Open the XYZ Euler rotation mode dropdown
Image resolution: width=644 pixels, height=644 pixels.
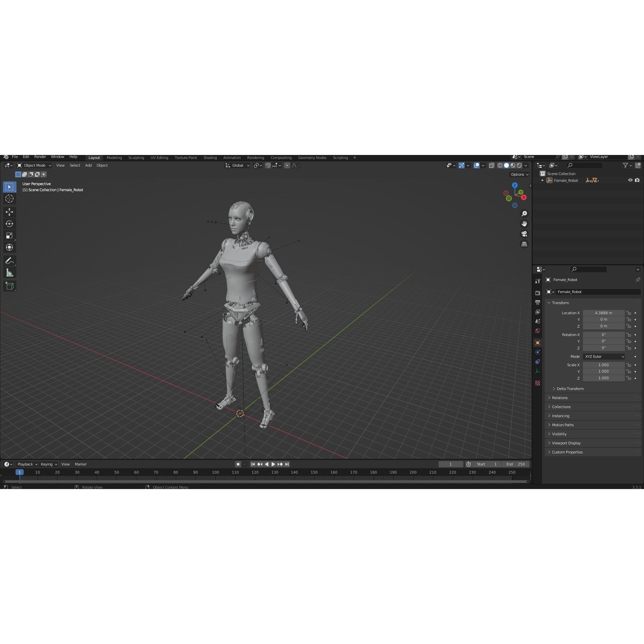click(x=604, y=357)
